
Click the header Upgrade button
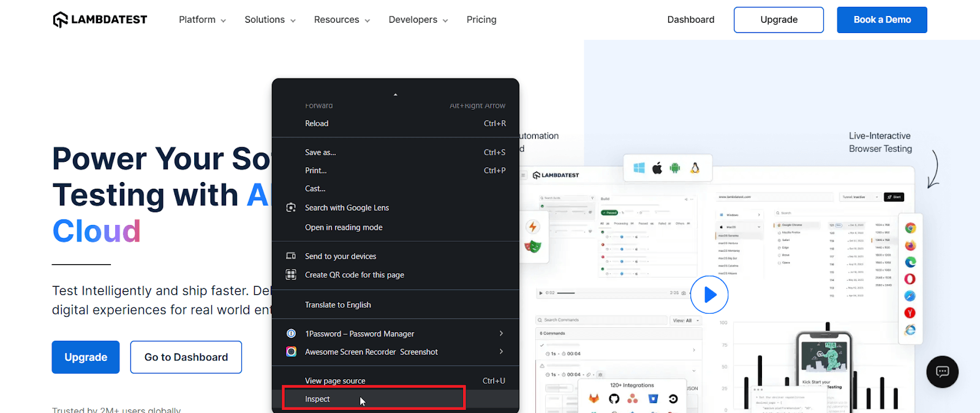(779, 20)
